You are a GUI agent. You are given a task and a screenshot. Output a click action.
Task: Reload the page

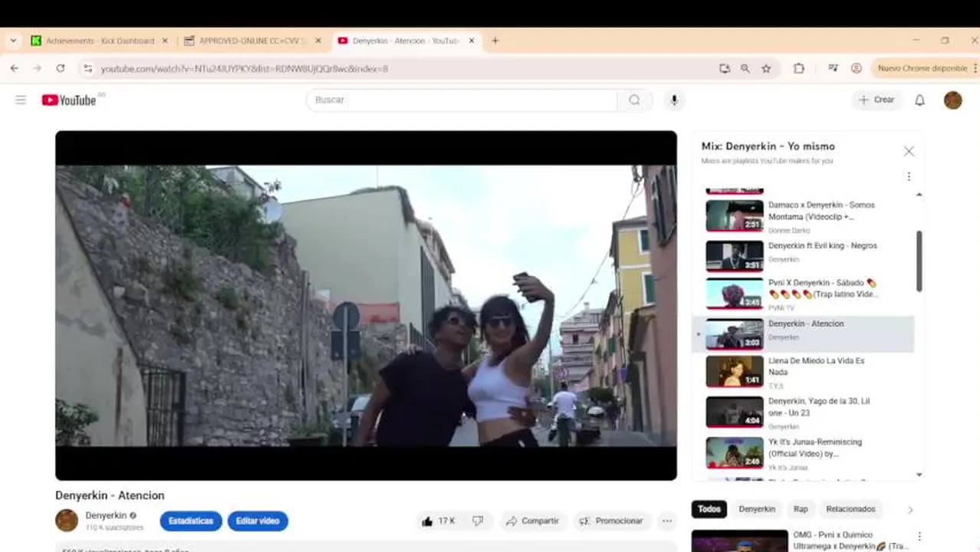(x=60, y=68)
